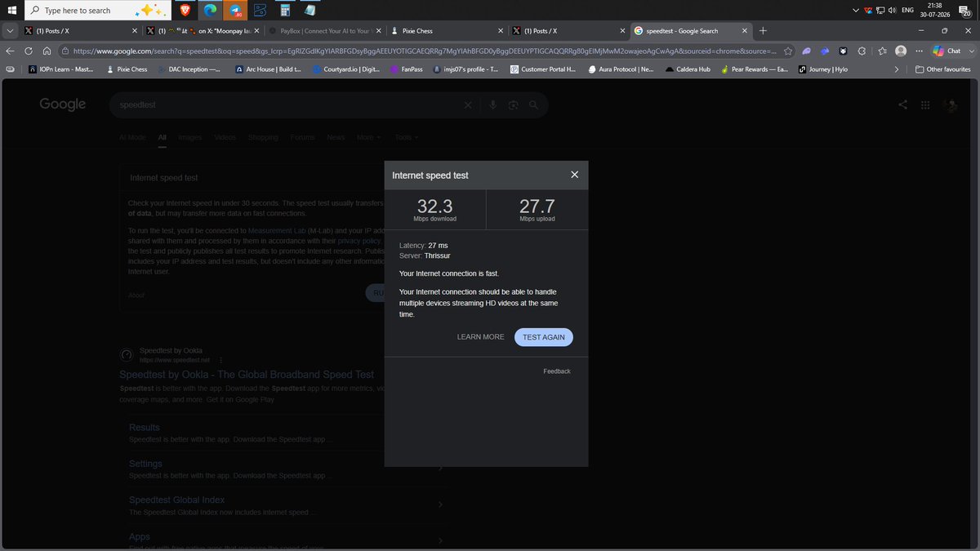This screenshot has height=551, width=980.
Task: Open Speedtest by Ookla result title
Action: 247,374
